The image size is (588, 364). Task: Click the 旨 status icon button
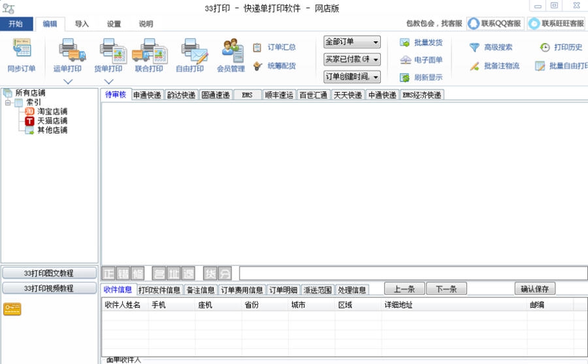coord(159,274)
